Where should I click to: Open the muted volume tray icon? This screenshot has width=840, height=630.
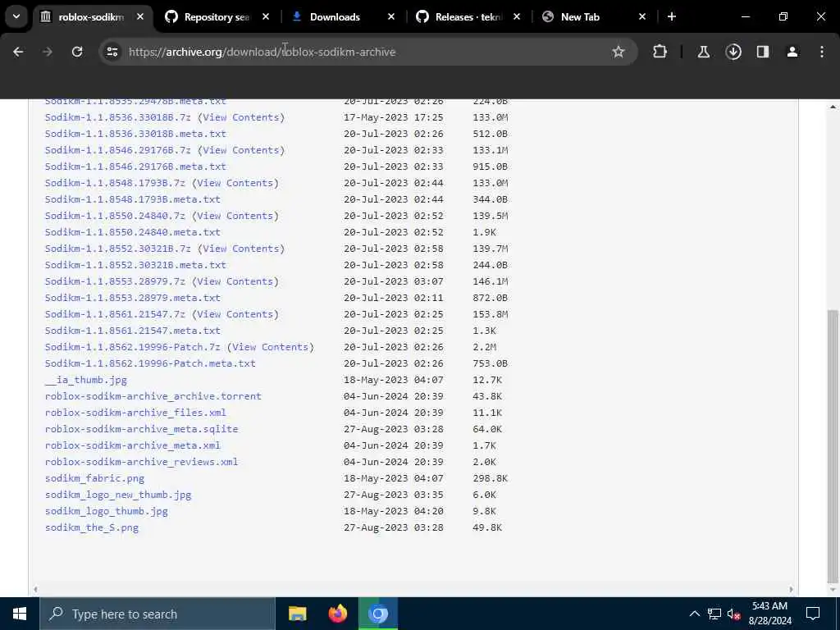(734, 614)
